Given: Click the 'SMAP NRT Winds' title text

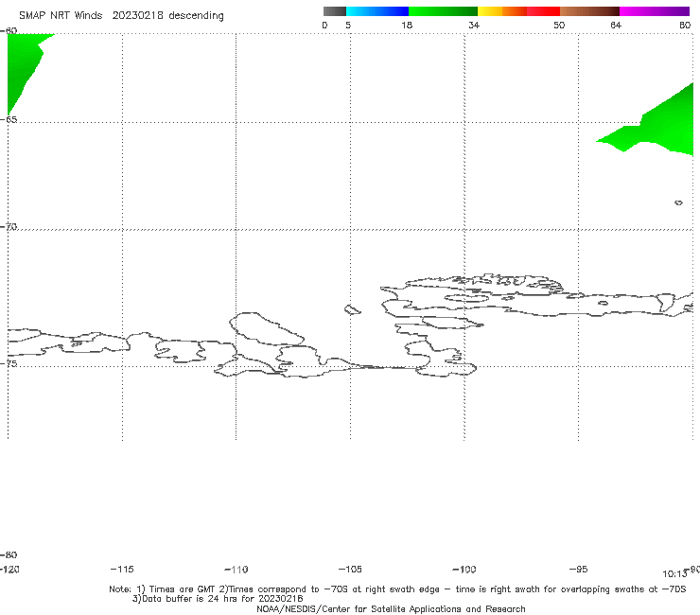Looking at the screenshot, I should coord(61,15).
